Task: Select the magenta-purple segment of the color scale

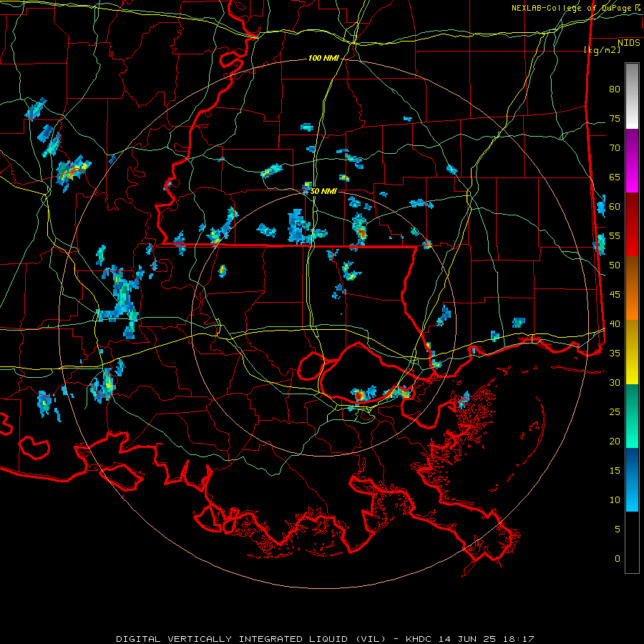Action: [632, 160]
